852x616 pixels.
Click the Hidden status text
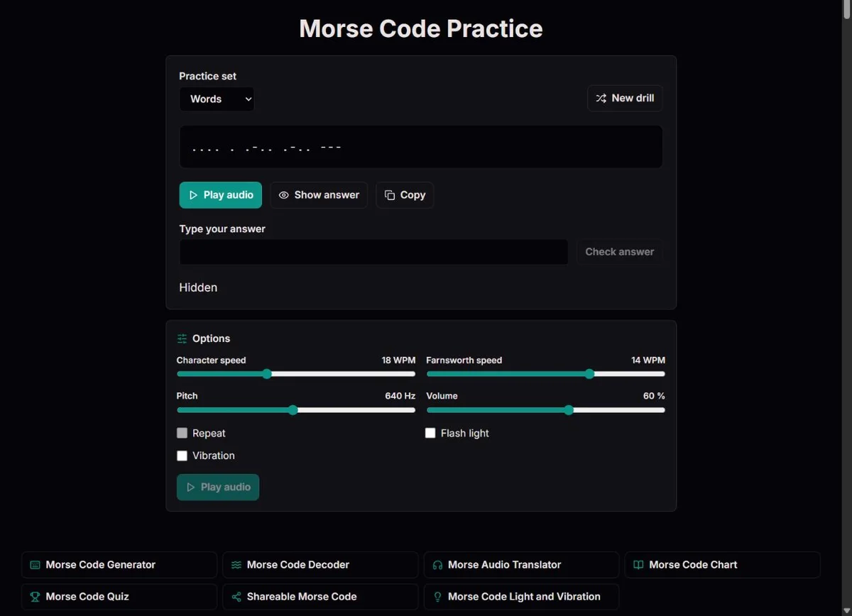198,287
